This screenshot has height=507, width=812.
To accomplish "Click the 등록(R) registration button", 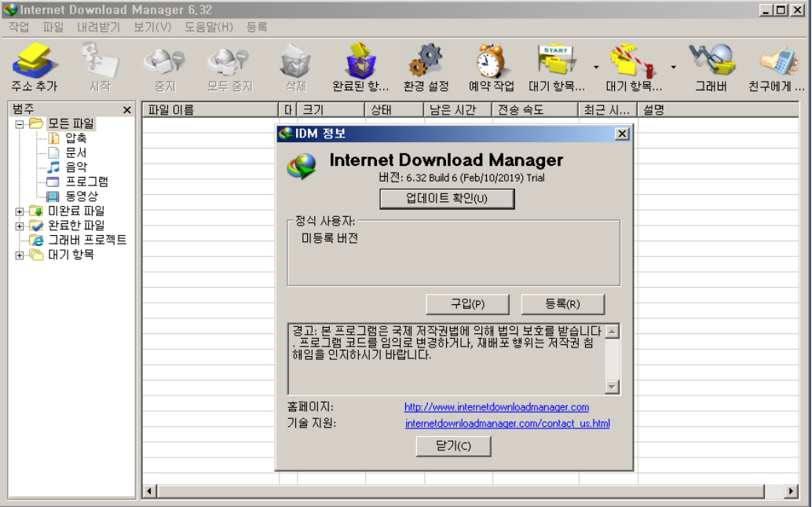I will pos(562,303).
